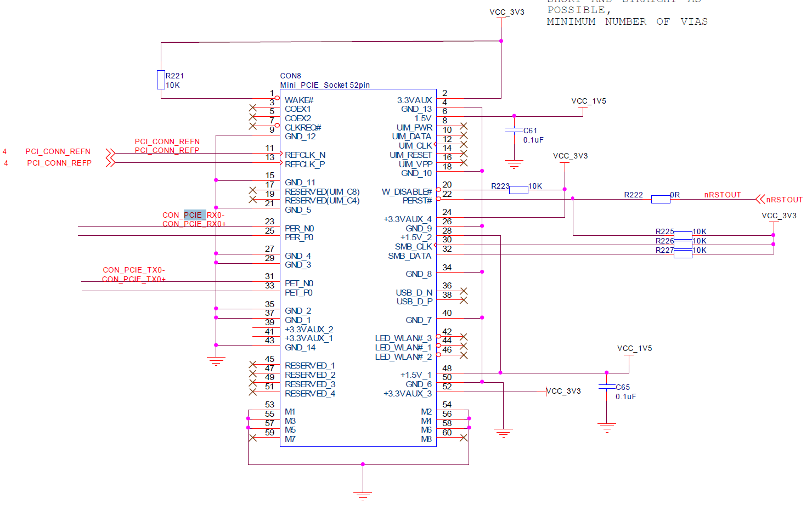Select the R222 0R resistor symbol

coord(661,199)
